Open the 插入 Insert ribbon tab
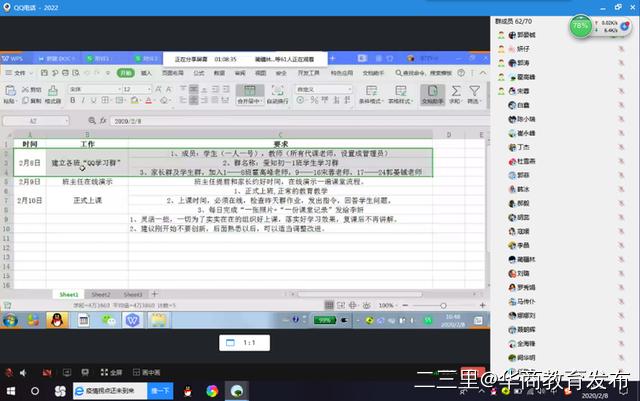 [x=146, y=73]
